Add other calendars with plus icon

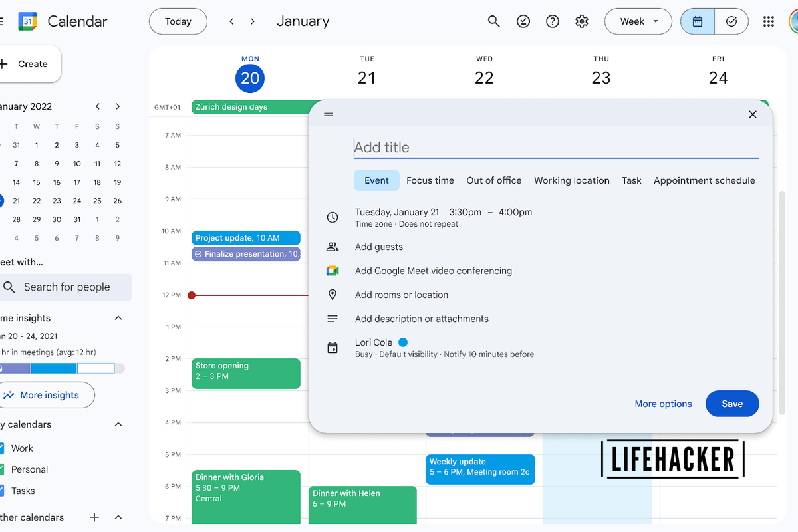[94, 517]
